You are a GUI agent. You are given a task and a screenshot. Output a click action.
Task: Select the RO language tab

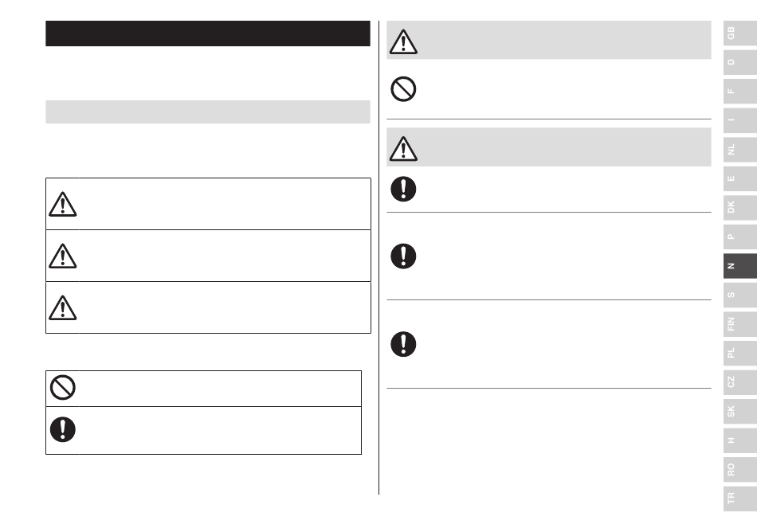(x=740, y=469)
